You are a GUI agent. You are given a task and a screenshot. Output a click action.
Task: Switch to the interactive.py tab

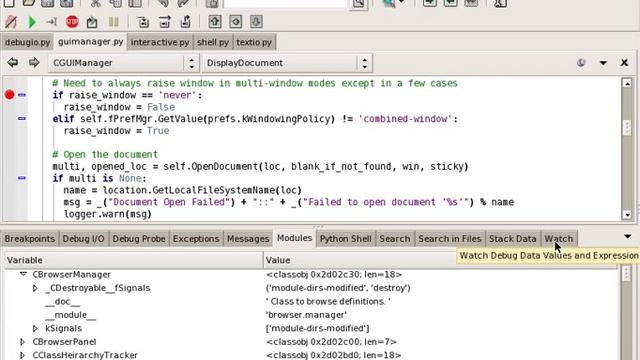coord(160,42)
